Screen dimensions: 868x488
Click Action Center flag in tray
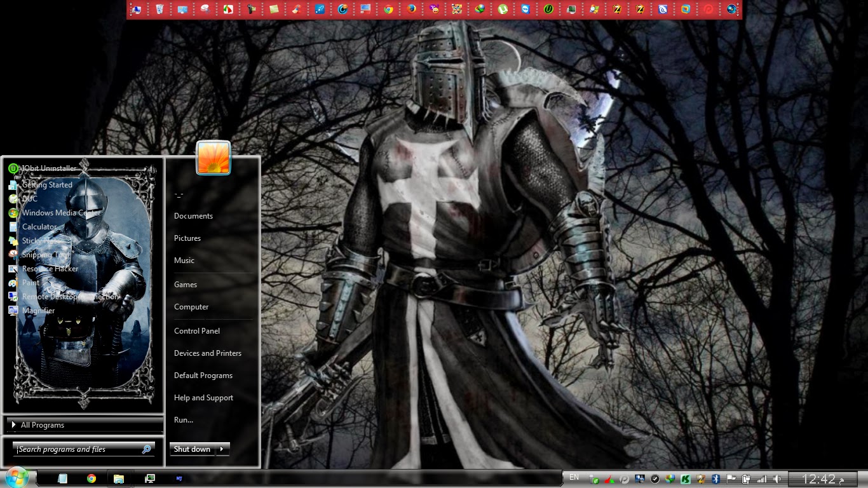pos(731,478)
